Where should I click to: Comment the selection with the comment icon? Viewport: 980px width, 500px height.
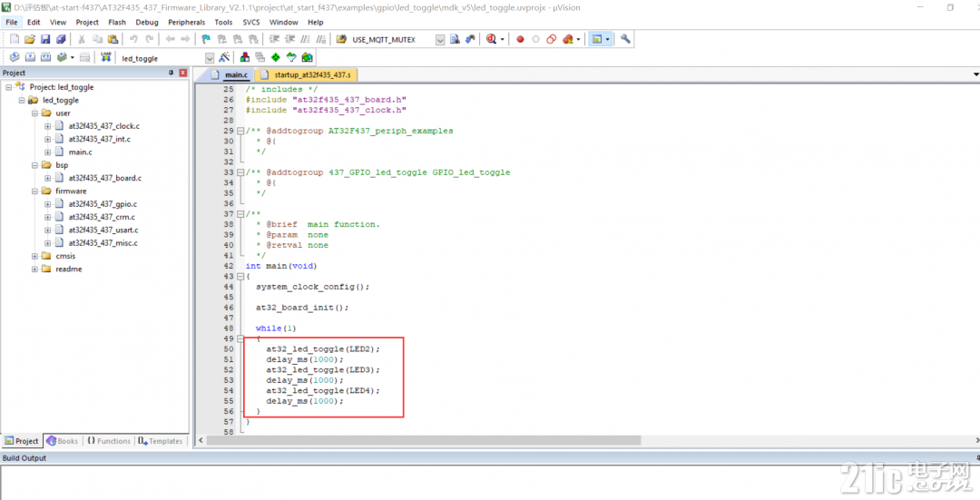[x=305, y=39]
